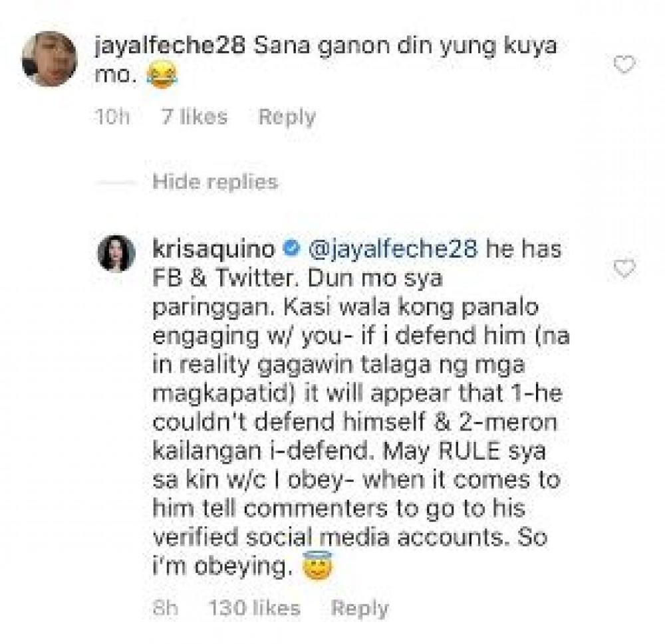Image resolution: width=665 pixels, height=644 pixels.
Task: Click krisaquino's reply text about "May RULE sya"
Action: [x=464, y=451]
